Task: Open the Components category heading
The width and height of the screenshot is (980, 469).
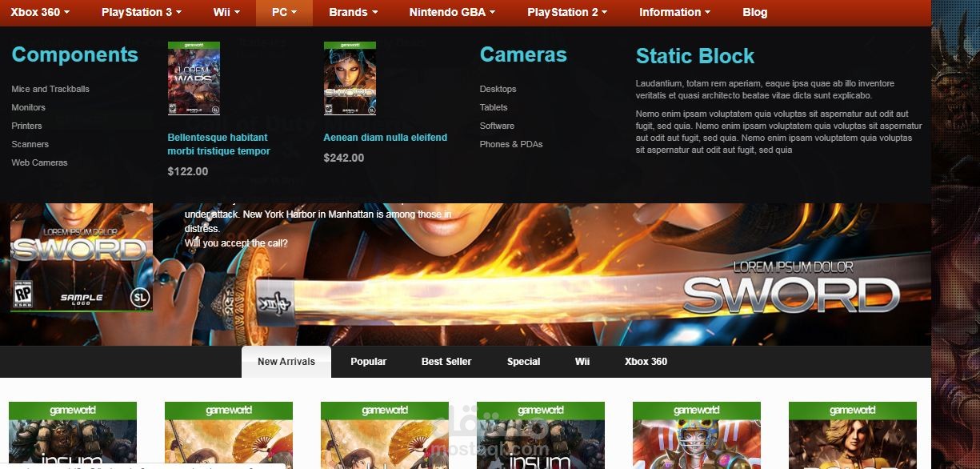Action: click(74, 54)
